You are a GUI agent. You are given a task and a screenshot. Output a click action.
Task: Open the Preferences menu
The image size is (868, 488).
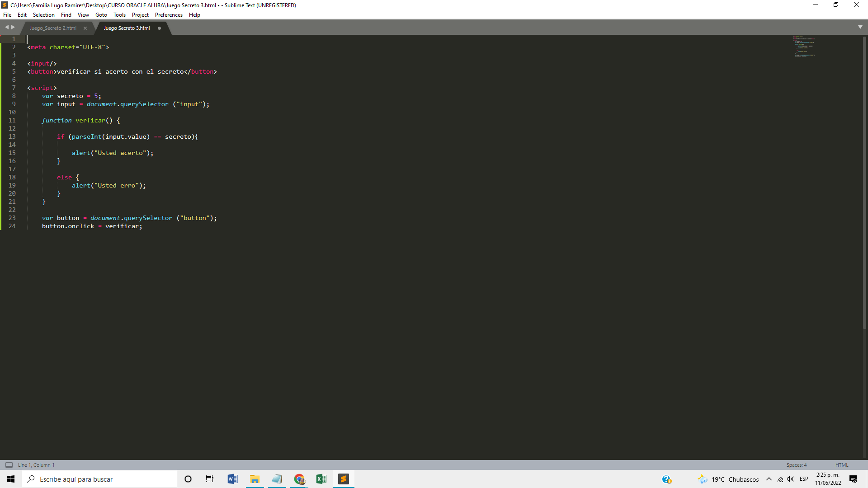point(169,15)
